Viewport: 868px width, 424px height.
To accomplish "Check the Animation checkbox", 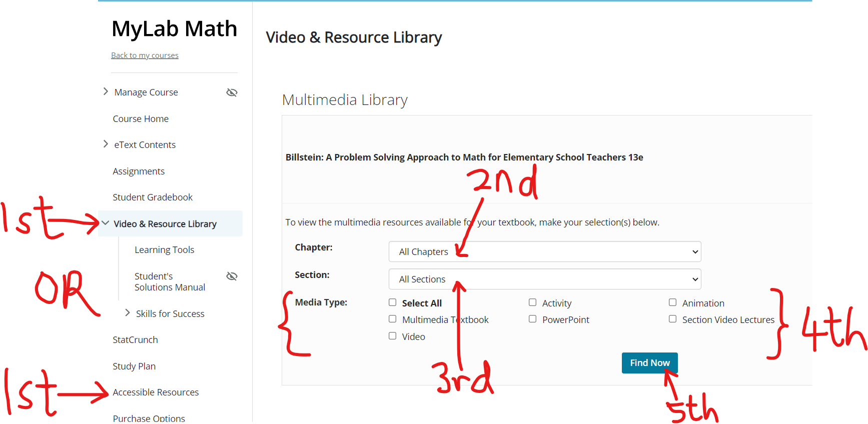I will (673, 302).
